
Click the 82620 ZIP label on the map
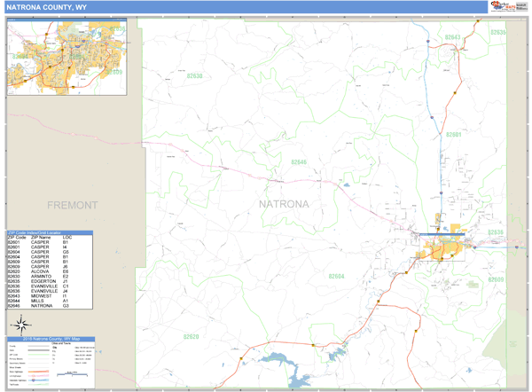[x=191, y=337]
